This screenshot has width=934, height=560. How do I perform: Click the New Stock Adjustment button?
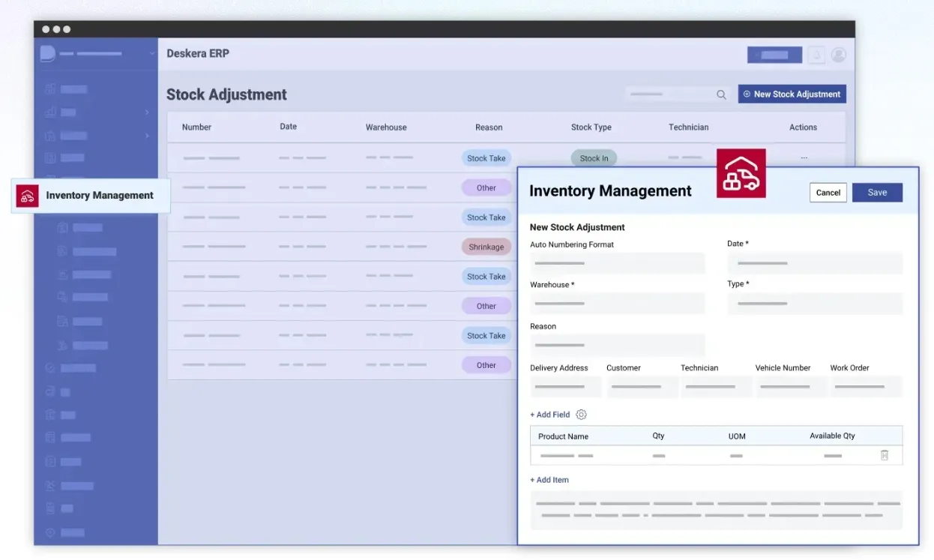pyautogui.click(x=792, y=94)
